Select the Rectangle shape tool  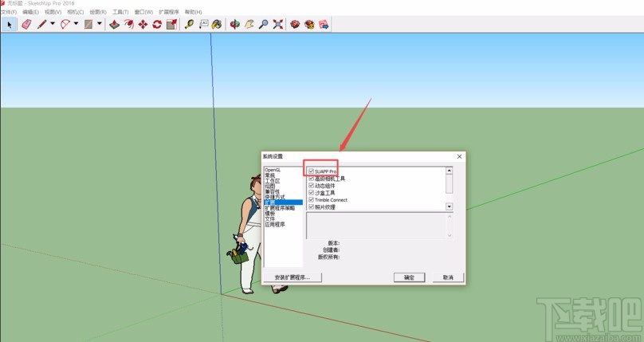(88, 25)
